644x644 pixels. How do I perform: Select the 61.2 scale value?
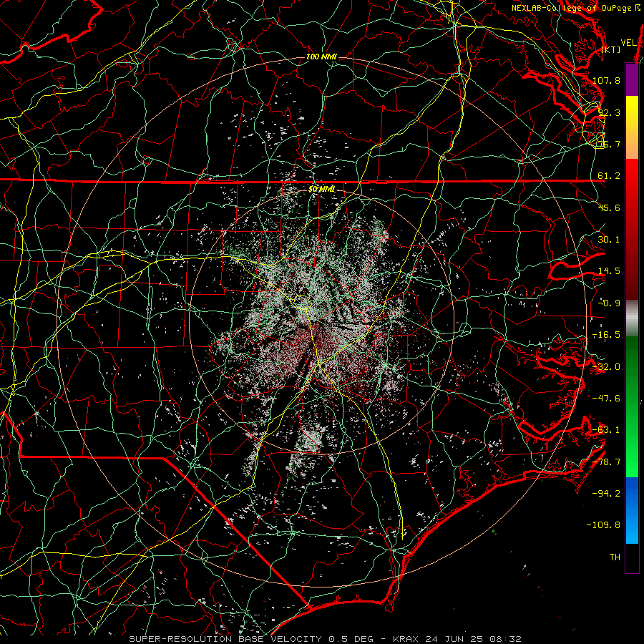(609, 176)
